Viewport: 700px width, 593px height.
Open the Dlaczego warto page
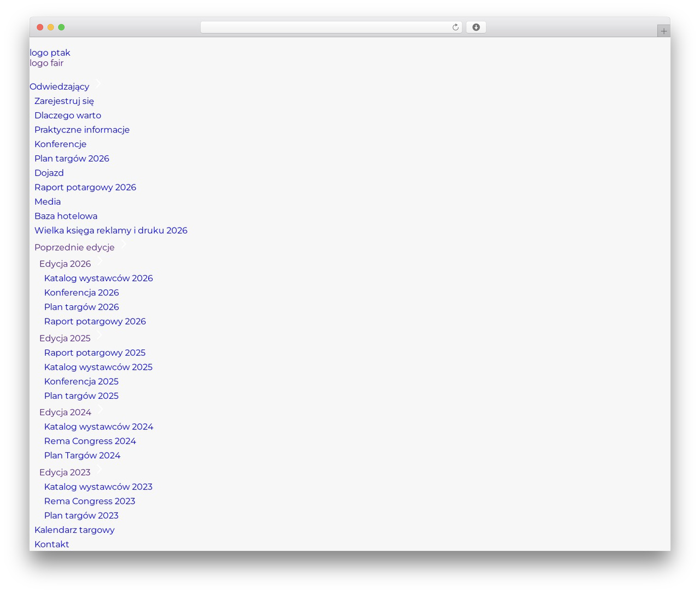click(68, 115)
